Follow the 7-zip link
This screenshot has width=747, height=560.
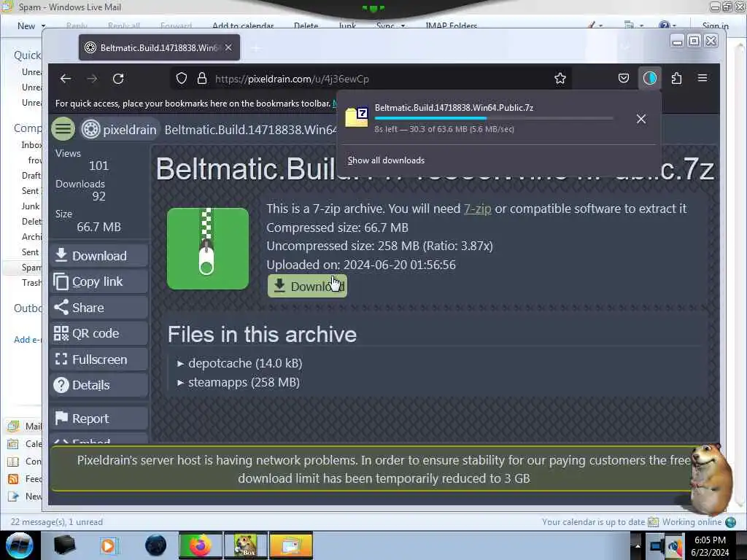[477, 209]
